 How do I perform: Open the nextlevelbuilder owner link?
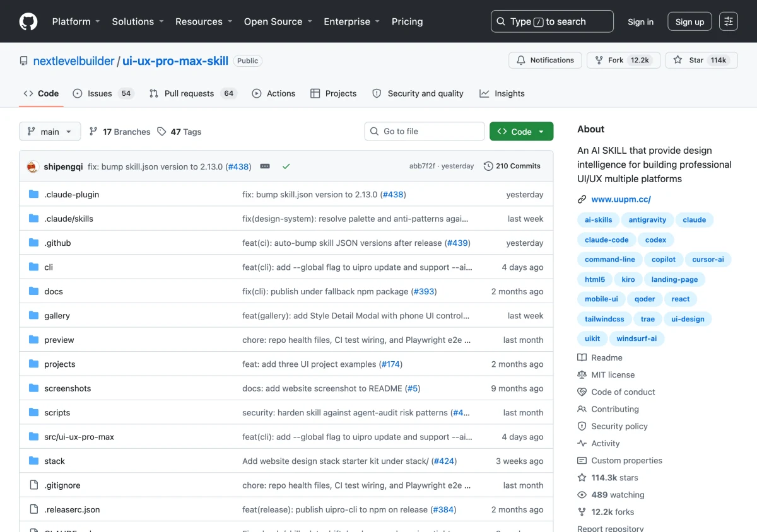point(74,61)
